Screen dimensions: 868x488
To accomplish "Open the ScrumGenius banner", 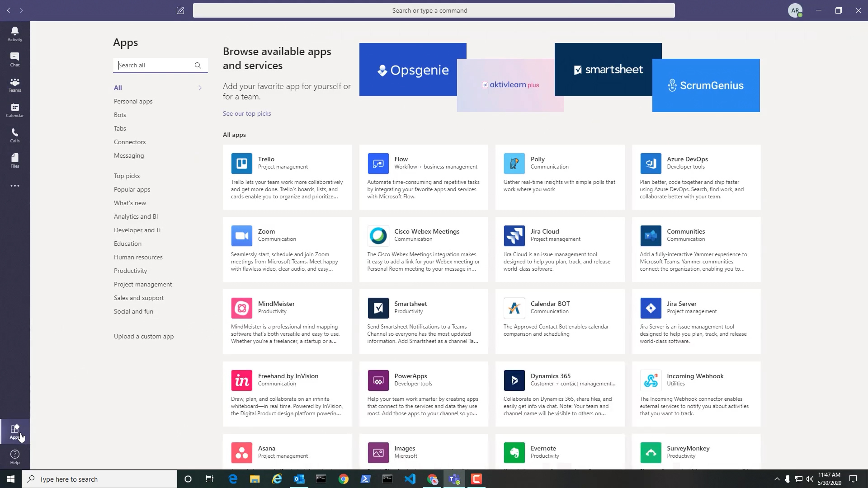I will coord(706,85).
